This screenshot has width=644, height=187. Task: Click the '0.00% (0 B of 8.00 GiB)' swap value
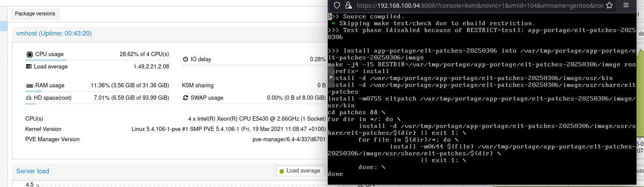click(296, 98)
